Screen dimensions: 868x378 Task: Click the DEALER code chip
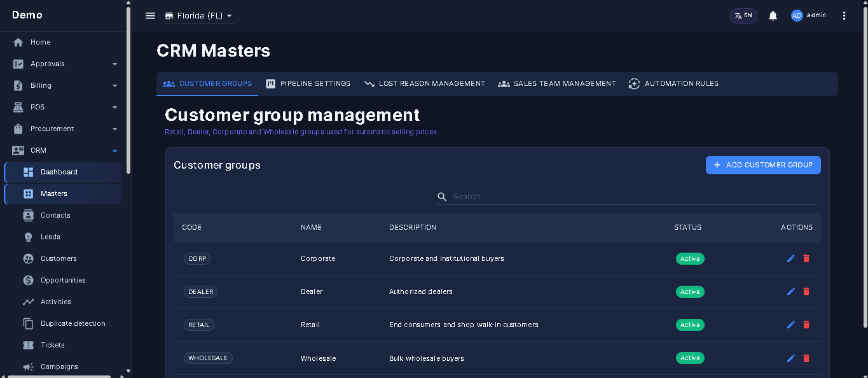click(200, 292)
